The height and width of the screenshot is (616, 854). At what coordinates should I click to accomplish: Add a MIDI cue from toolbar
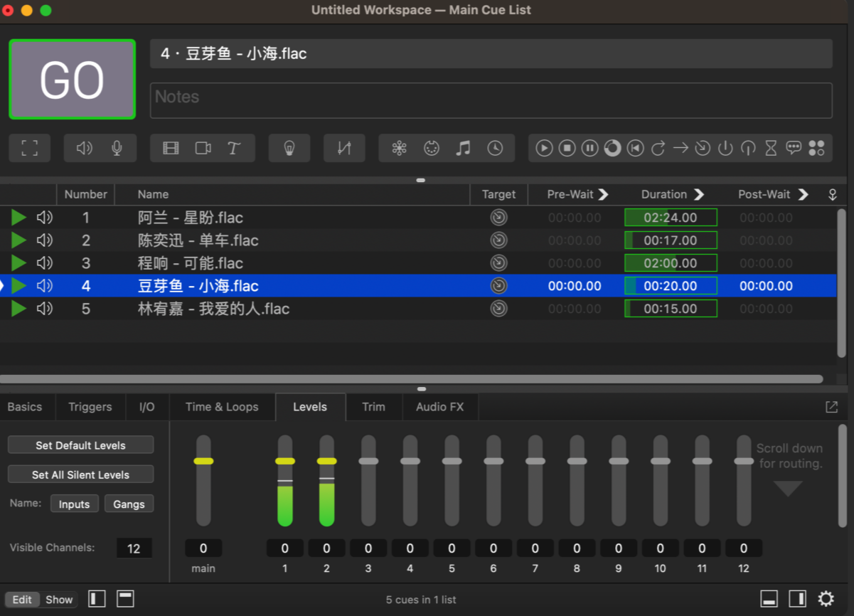click(431, 148)
